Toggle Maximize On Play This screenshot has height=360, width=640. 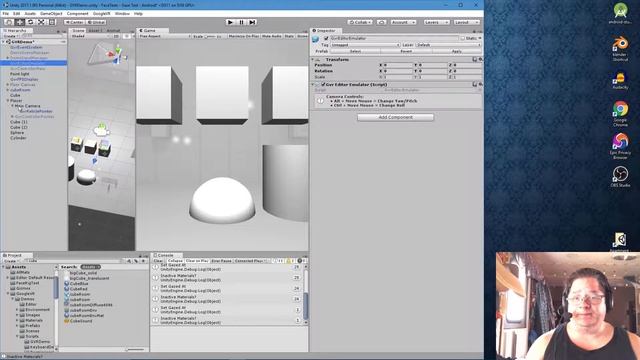(x=244, y=36)
